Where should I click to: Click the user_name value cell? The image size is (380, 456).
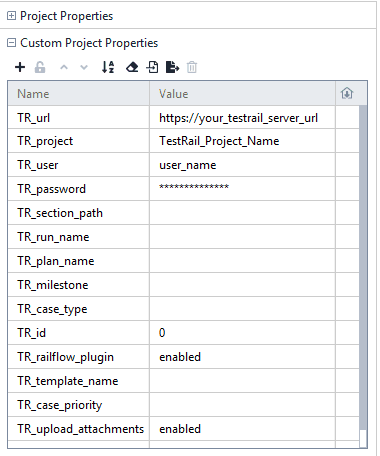point(242,165)
